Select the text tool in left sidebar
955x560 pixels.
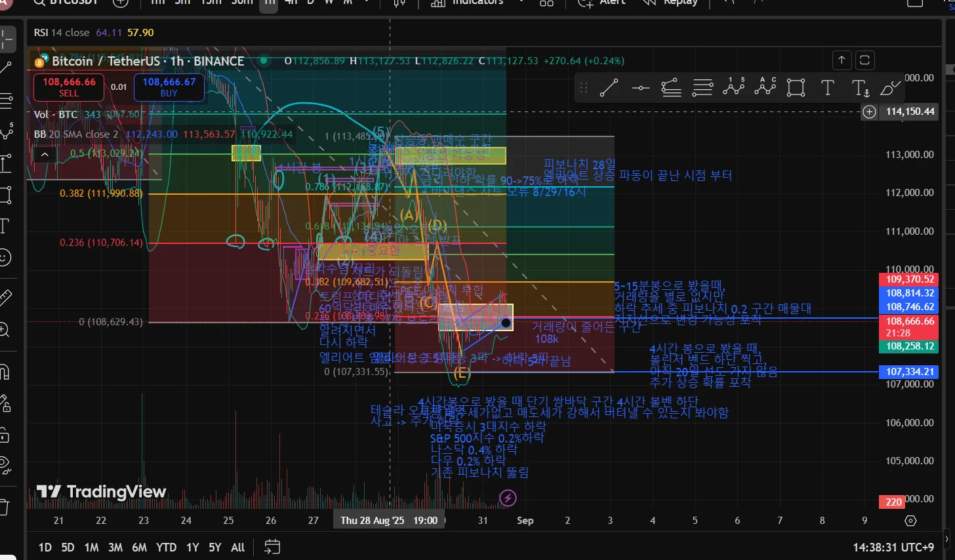5,227
